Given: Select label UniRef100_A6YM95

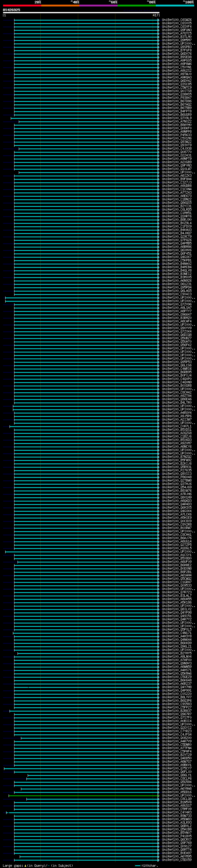Looking at the screenshot, I should (177, 856).
